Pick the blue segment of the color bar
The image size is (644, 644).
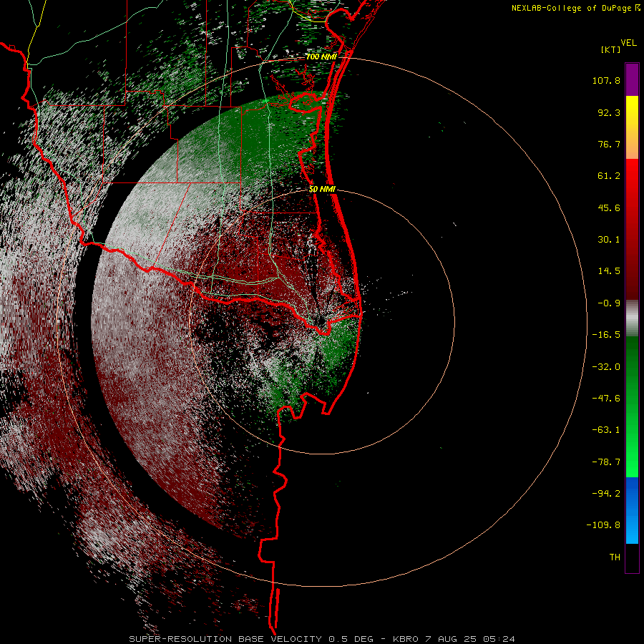632,510
